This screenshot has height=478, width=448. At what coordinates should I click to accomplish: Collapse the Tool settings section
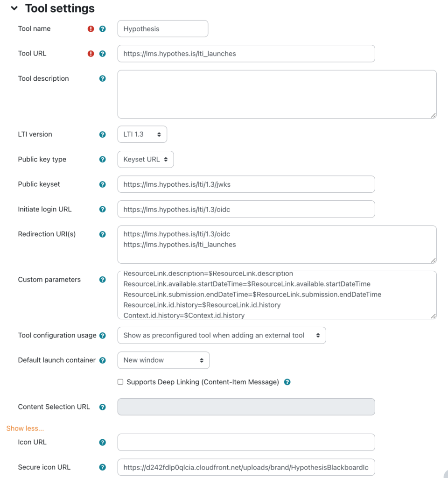tap(14, 8)
